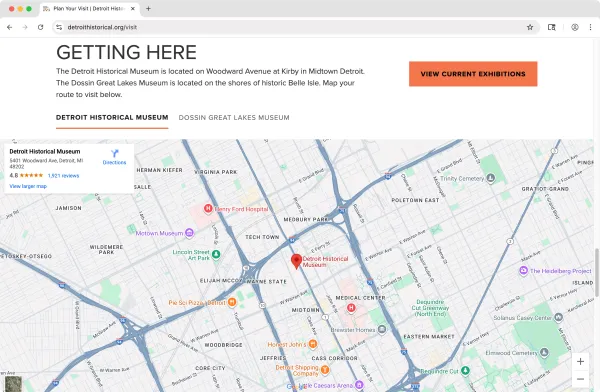Zoom out the map with minus button

click(580, 379)
